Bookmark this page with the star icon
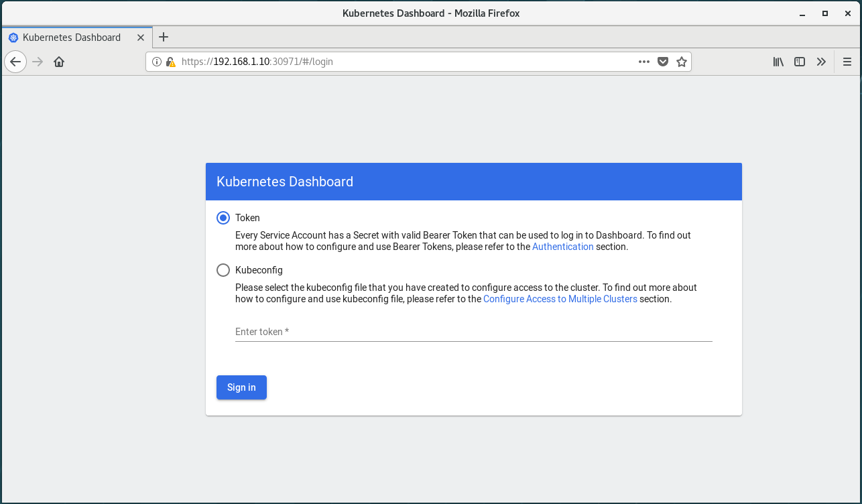This screenshot has width=862, height=504. pos(682,62)
